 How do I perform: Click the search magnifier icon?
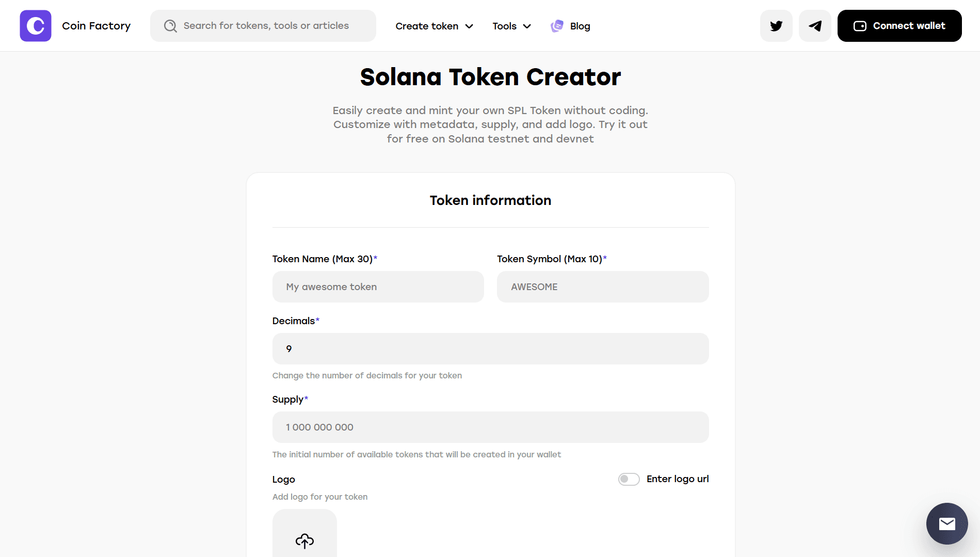click(170, 25)
